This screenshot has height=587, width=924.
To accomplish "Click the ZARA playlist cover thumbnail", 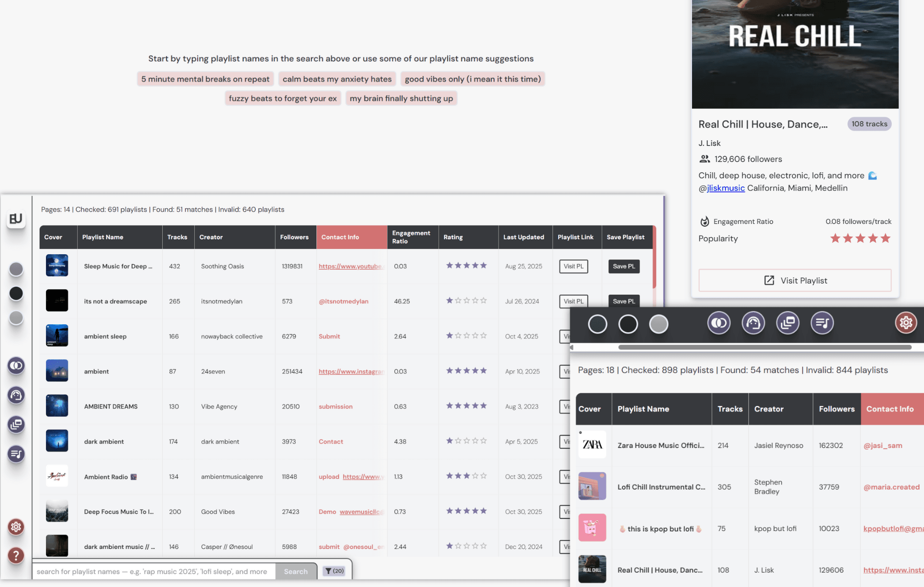I will pos(592,445).
